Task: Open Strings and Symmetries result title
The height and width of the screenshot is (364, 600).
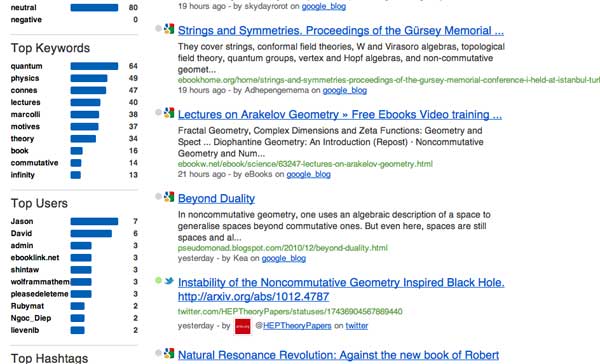Action: click(x=341, y=31)
